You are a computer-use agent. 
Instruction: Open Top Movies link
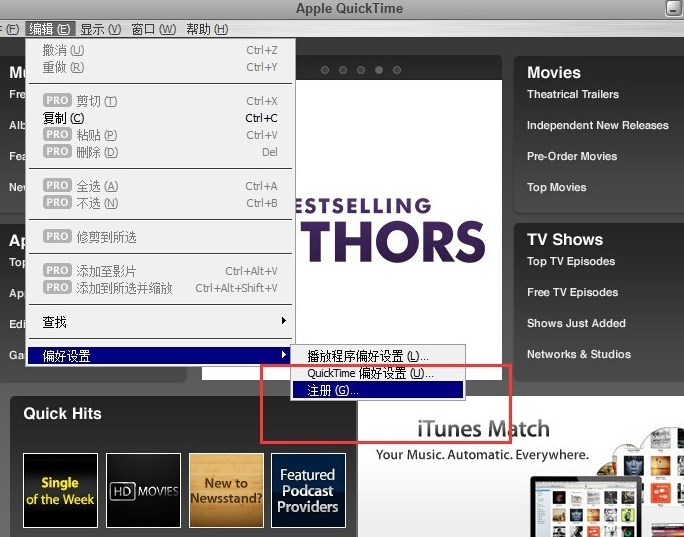pyautogui.click(x=557, y=187)
